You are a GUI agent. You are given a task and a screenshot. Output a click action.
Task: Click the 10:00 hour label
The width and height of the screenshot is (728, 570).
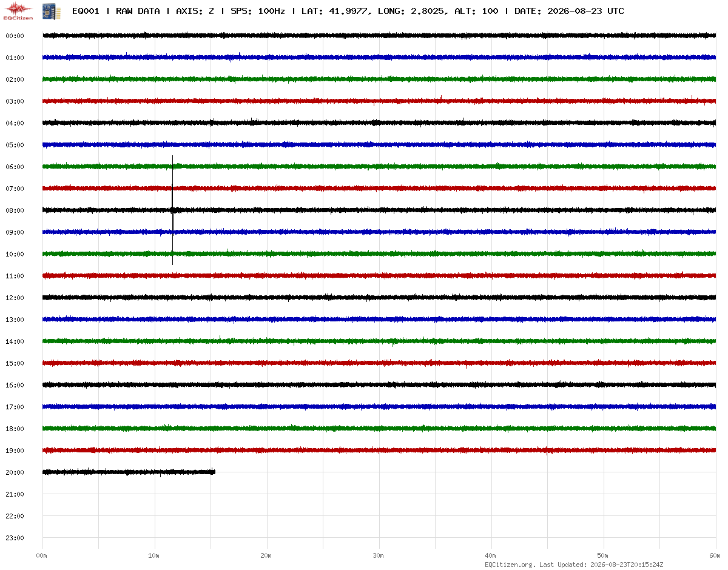coord(15,254)
